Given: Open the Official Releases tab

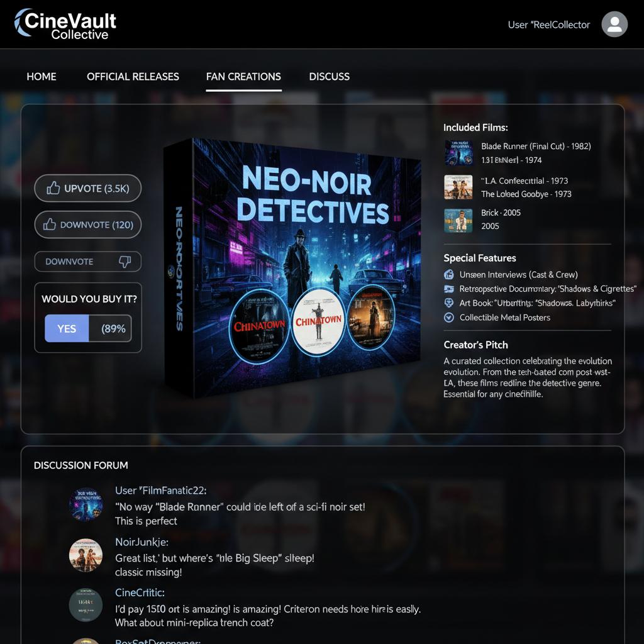Looking at the screenshot, I should coord(133,77).
